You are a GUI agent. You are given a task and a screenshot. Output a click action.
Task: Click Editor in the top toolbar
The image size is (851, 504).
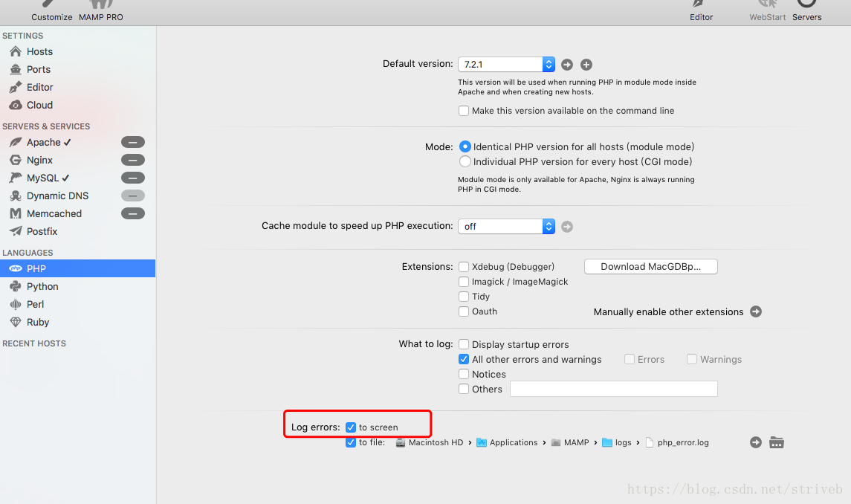[x=701, y=12]
